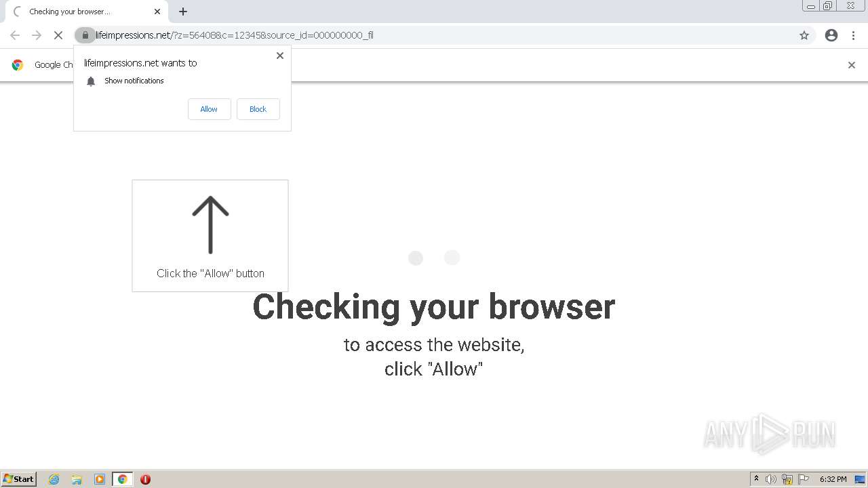Go forward in browser history
Image resolution: width=868 pixels, height=488 pixels.
(x=37, y=35)
